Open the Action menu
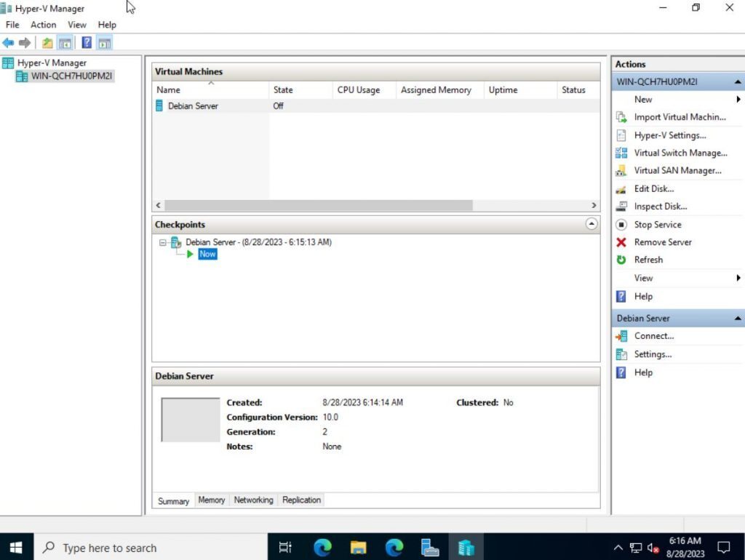The image size is (745, 560). (43, 24)
